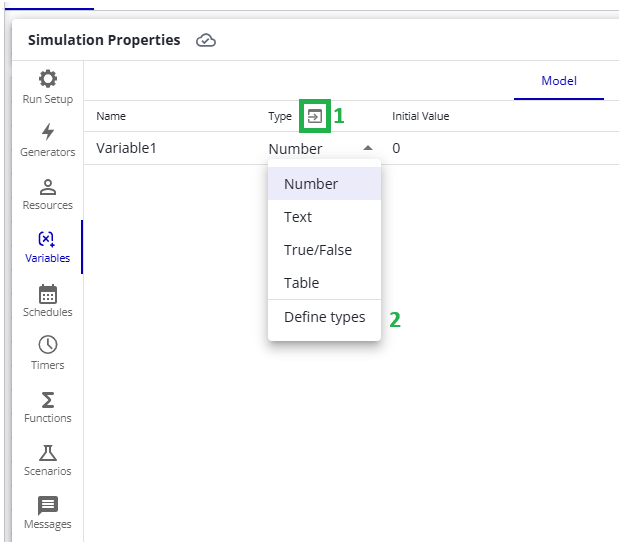Click Define types at list bottom
The height and width of the screenshot is (542, 620).
point(324,317)
